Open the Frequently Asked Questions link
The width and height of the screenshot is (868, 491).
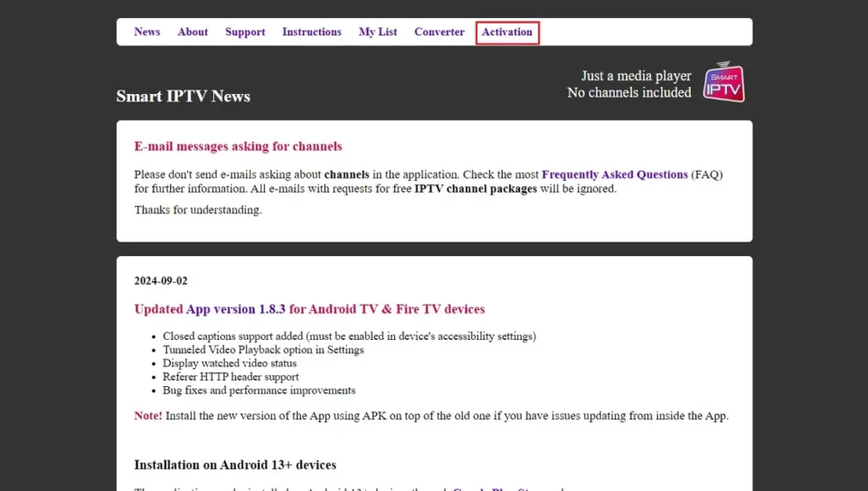pos(615,175)
